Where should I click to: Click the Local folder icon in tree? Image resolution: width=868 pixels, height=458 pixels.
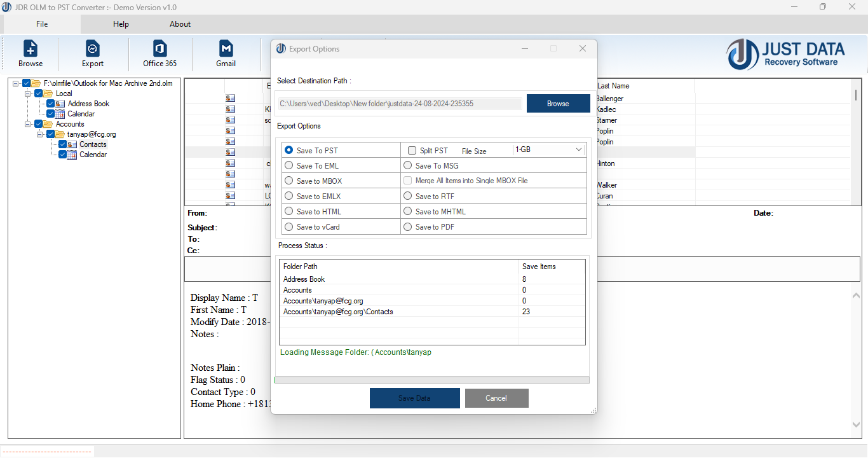pos(48,94)
